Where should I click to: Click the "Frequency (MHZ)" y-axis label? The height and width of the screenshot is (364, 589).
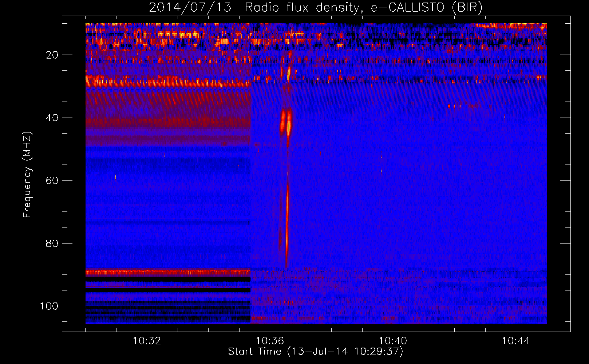pyautogui.click(x=27, y=174)
